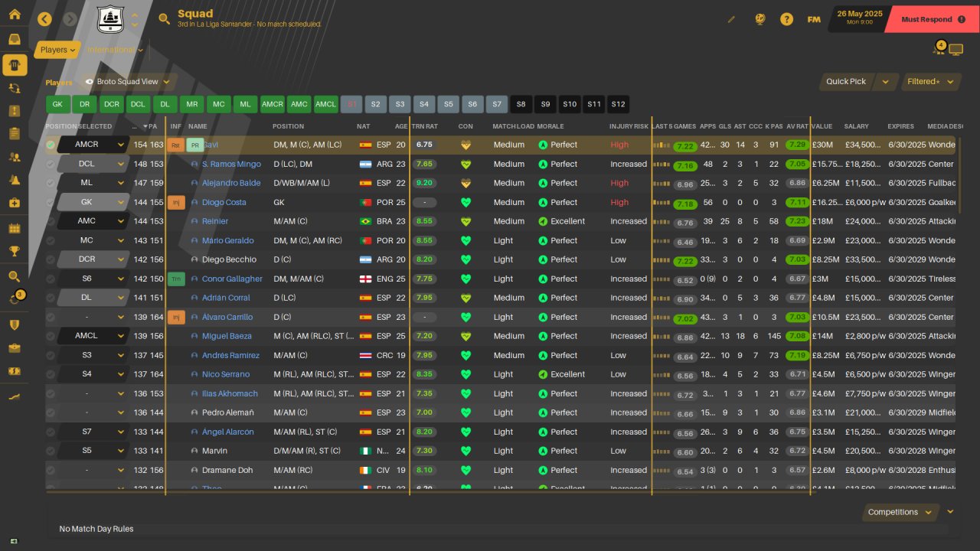Open the International dropdown menu

pos(115,50)
